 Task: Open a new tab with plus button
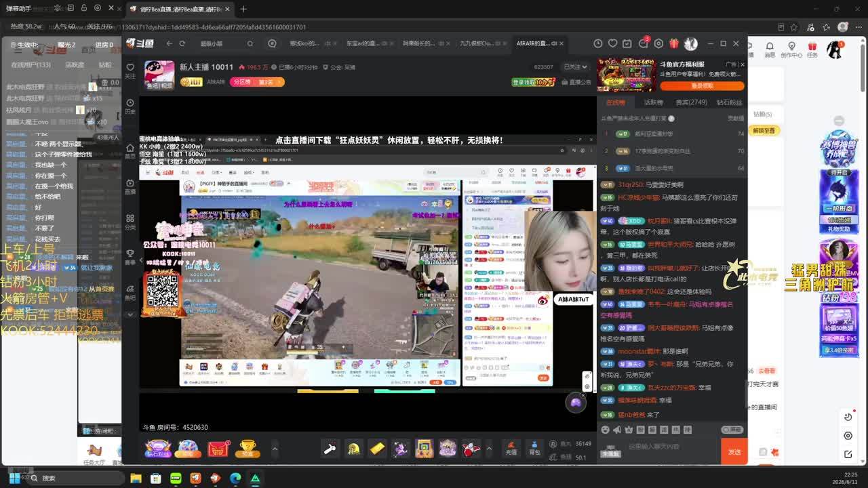point(243,9)
